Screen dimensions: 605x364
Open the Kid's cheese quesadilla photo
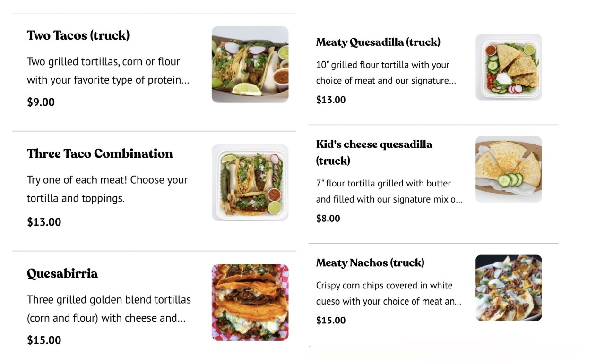[509, 169]
